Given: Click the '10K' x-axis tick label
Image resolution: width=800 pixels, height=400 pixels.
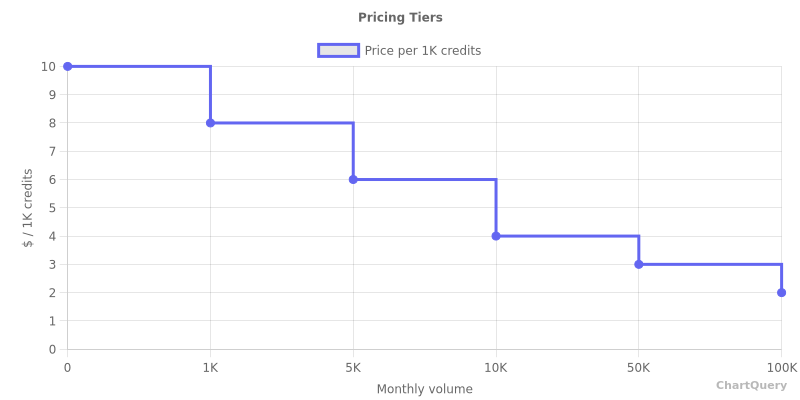Looking at the screenshot, I should (x=496, y=367).
